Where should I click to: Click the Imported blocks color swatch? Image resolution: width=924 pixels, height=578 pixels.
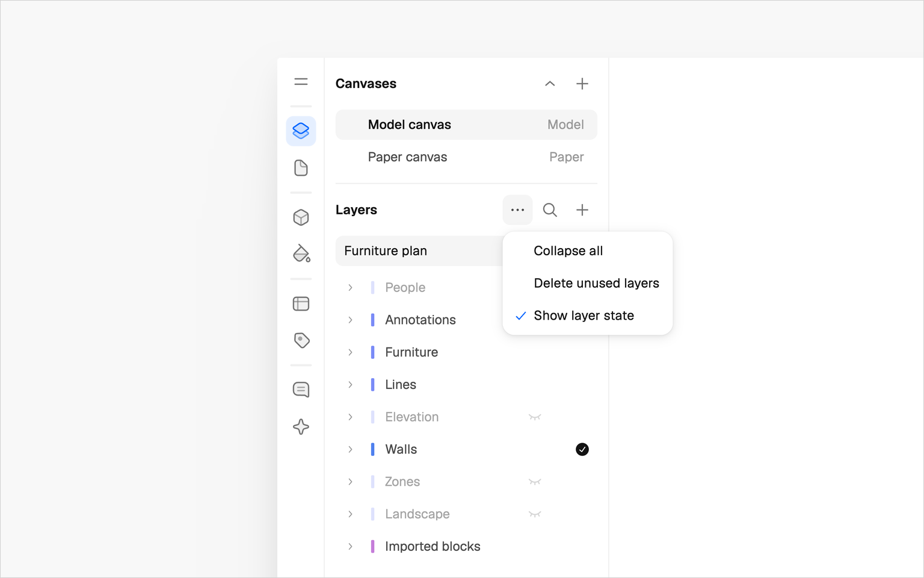(x=372, y=547)
